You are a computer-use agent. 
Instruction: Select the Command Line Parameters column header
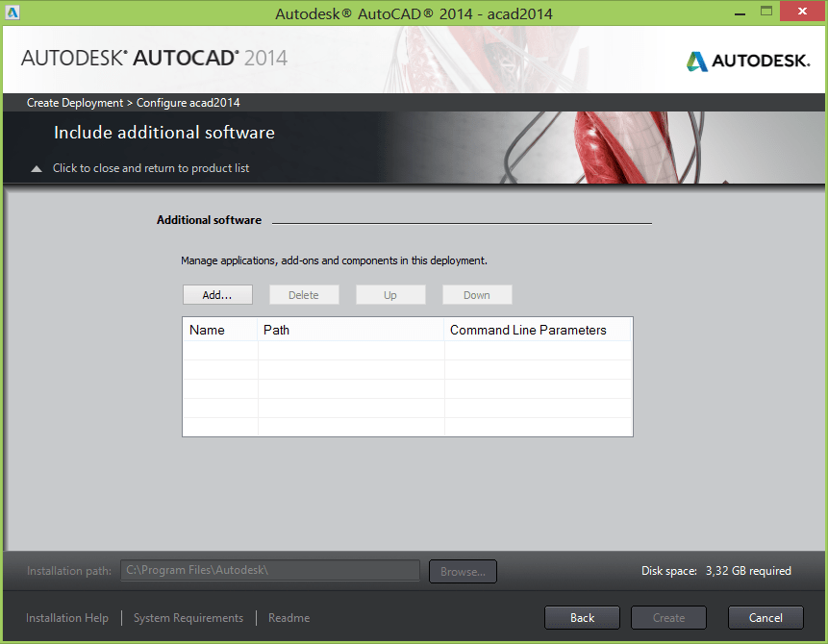[537, 330]
